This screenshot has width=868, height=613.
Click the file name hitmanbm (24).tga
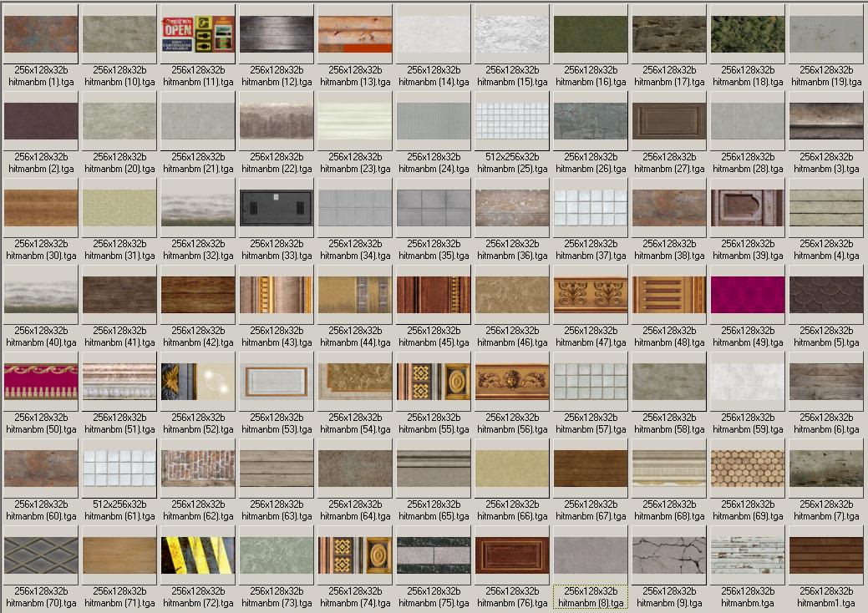[434, 169]
